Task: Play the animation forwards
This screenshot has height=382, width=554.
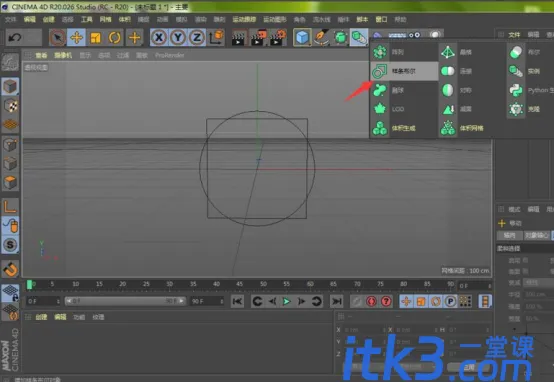Action: [x=287, y=301]
